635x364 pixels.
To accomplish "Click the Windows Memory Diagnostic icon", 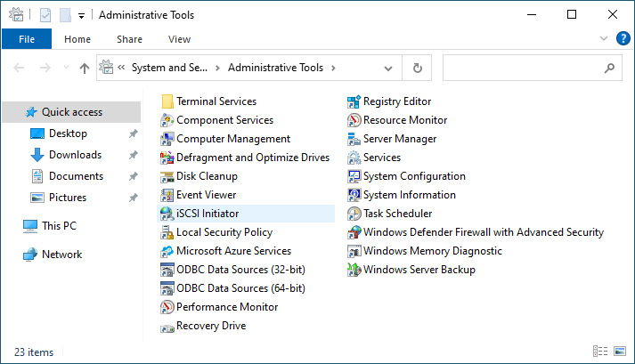I will point(354,251).
